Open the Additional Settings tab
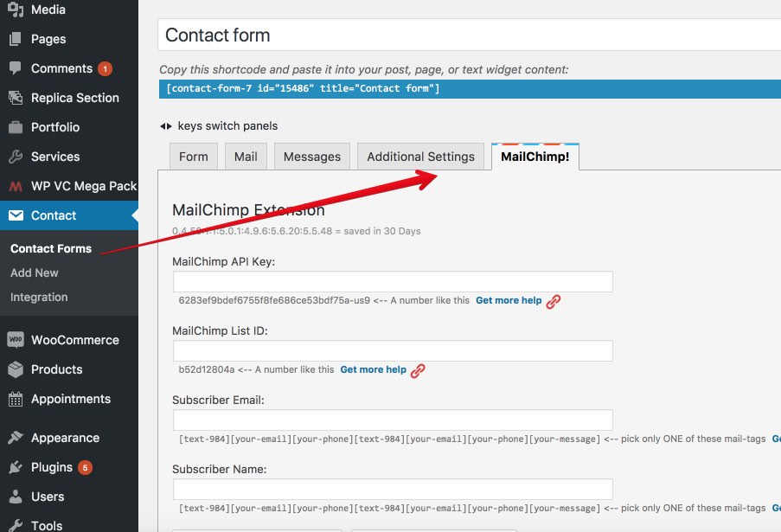Screen dimensions: 781x532 pyautogui.click(x=421, y=157)
